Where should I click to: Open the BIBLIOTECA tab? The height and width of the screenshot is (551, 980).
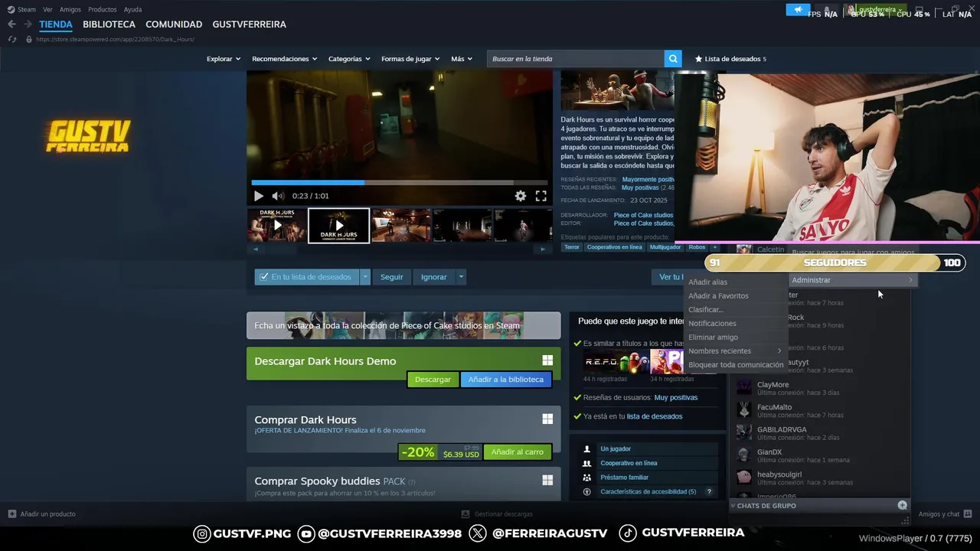109,24
